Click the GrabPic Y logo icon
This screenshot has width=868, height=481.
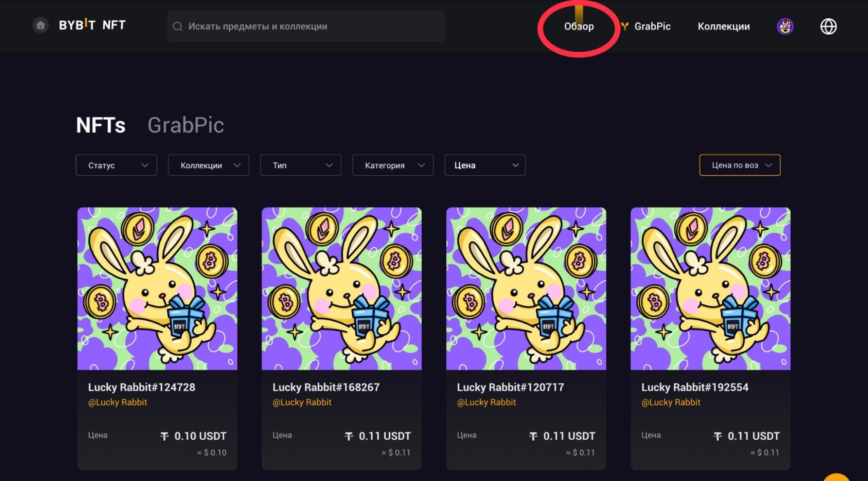point(624,26)
